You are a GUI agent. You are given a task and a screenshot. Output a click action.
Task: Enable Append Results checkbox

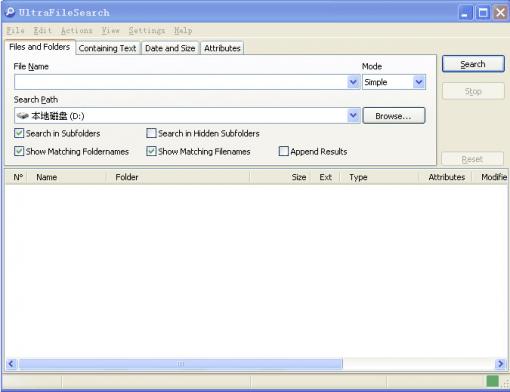pos(284,151)
